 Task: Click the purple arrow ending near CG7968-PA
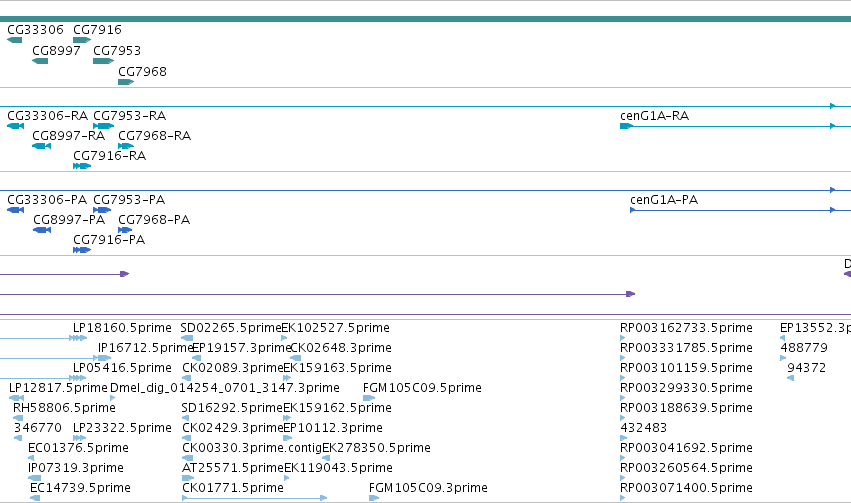(125, 274)
